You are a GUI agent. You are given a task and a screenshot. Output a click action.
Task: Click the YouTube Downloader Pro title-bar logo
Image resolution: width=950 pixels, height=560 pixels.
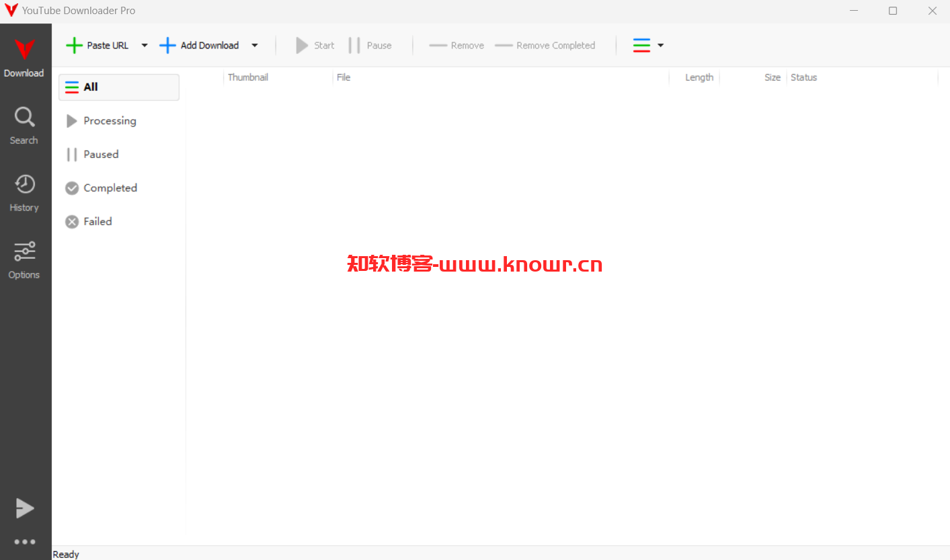tap(11, 10)
